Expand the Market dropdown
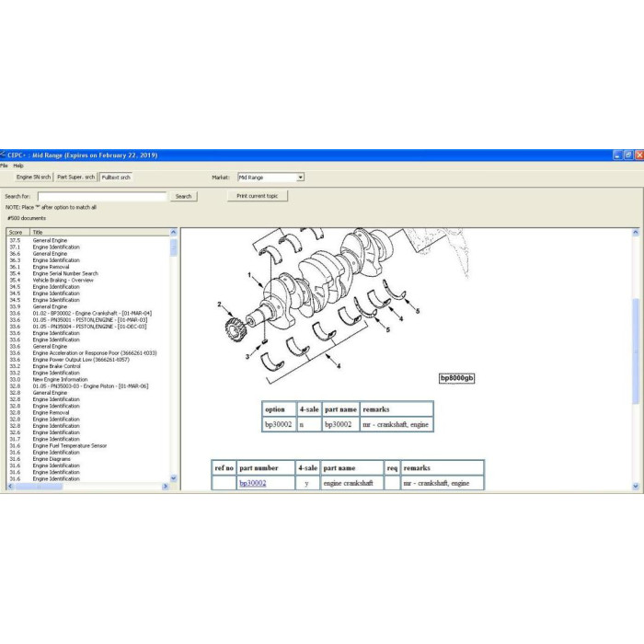 pos(300,178)
